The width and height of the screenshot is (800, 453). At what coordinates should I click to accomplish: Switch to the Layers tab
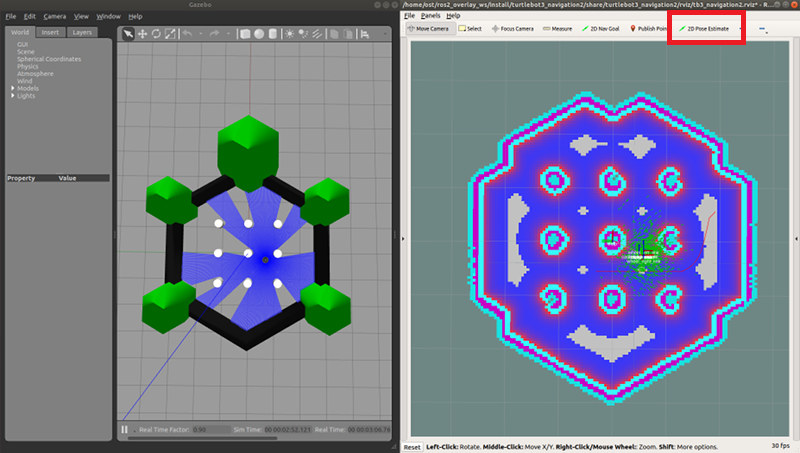click(82, 32)
